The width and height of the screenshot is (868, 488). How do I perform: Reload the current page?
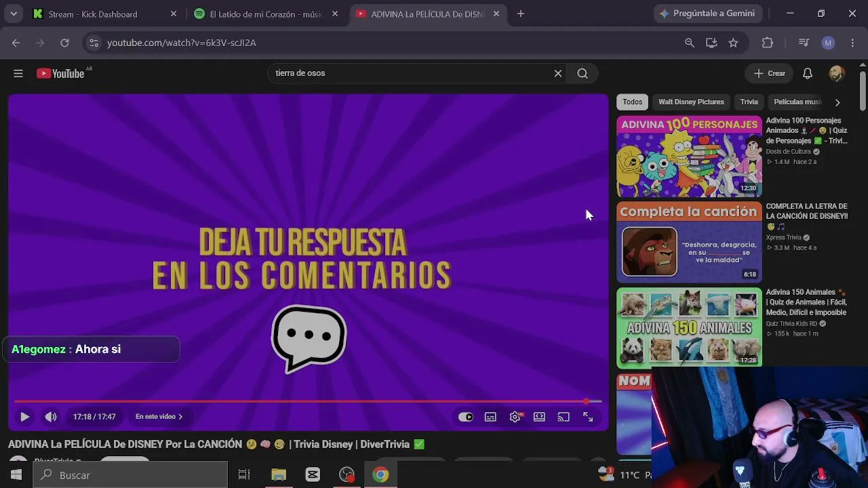click(64, 43)
